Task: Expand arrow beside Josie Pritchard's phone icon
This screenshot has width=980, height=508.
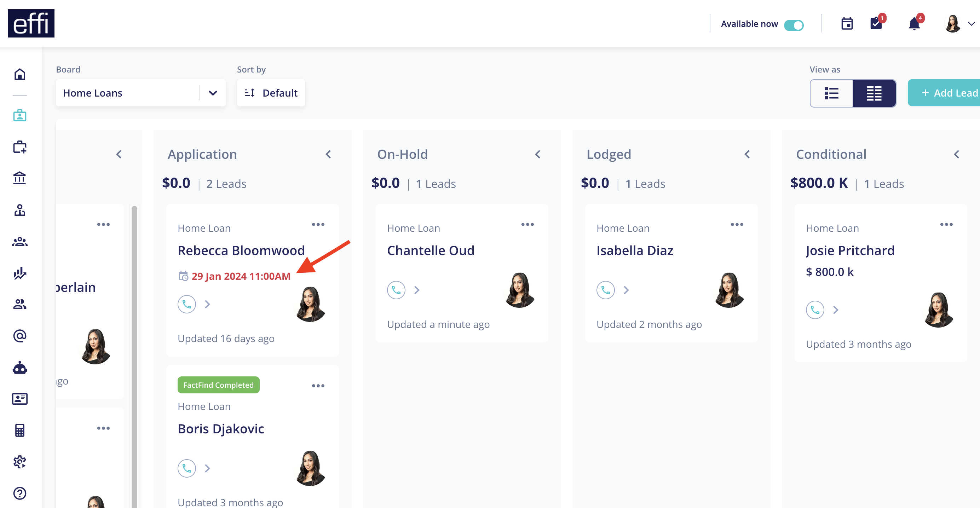Action: click(x=835, y=310)
